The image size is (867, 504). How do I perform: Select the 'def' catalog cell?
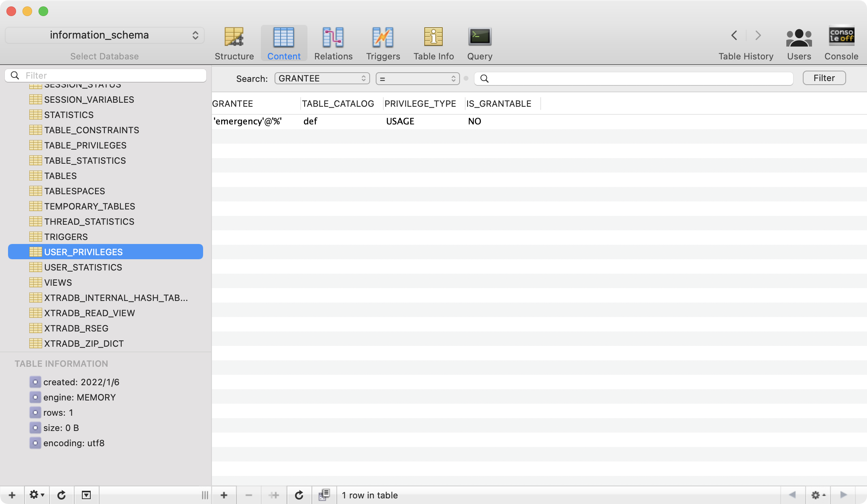coord(342,121)
